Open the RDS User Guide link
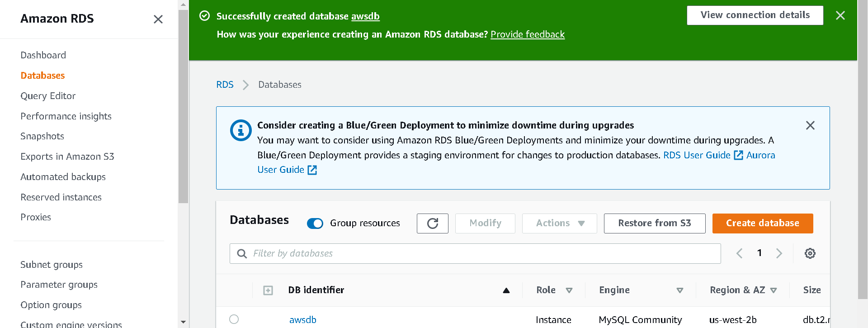Viewport: 868px width, 328px height. [x=703, y=155]
